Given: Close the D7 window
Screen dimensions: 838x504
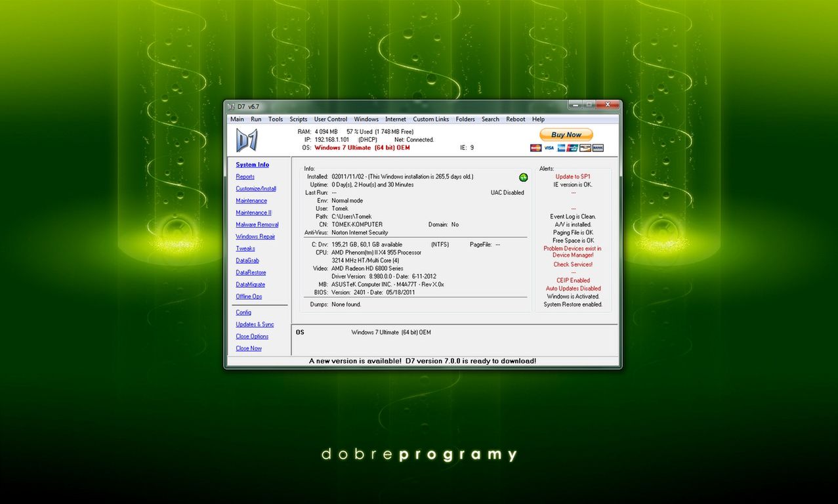Looking at the screenshot, I should click(608, 105).
